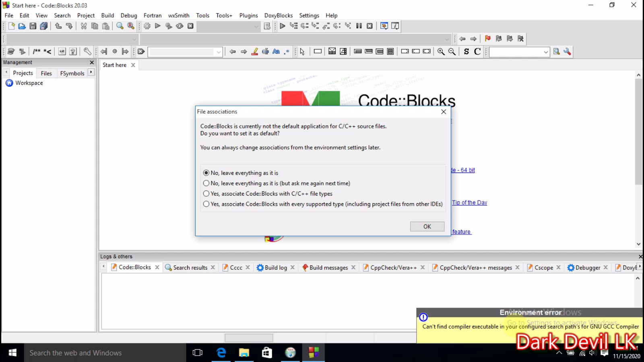Select 'Yes, associate with C/C++ file types'

[268, 194]
